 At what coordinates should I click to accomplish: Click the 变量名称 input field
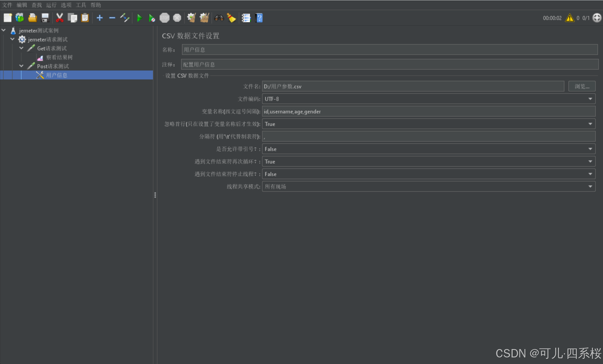pyautogui.click(x=428, y=111)
